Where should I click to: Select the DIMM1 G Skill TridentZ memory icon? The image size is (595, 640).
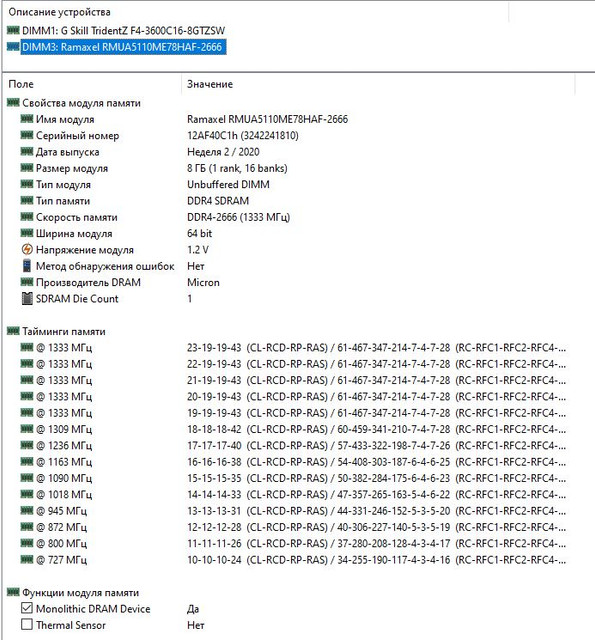click(13, 30)
